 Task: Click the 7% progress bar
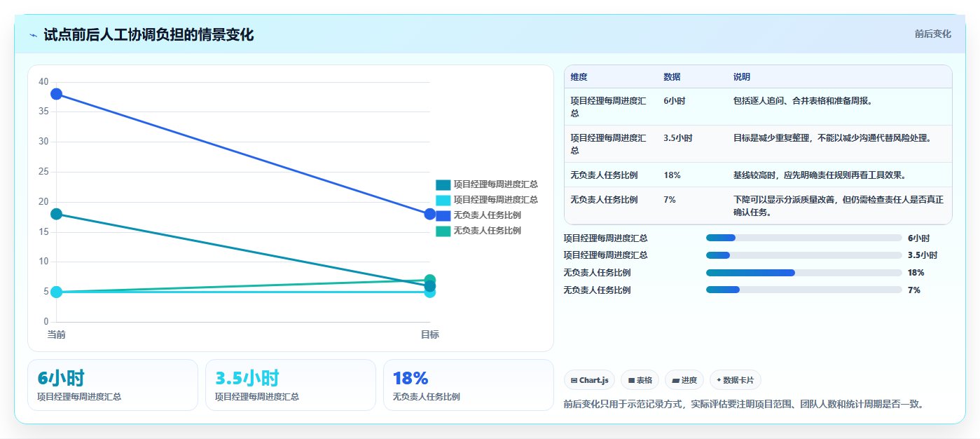pyautogui.click(x=804, y=290)
